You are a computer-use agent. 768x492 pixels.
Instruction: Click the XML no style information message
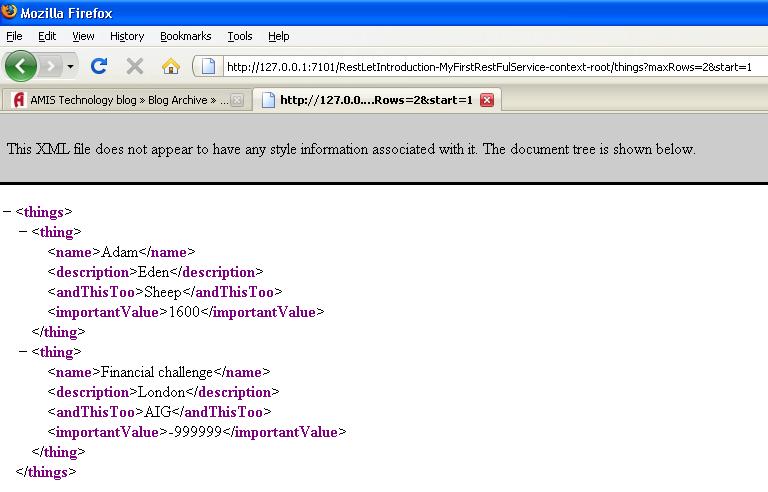click(x=351, y=149)
